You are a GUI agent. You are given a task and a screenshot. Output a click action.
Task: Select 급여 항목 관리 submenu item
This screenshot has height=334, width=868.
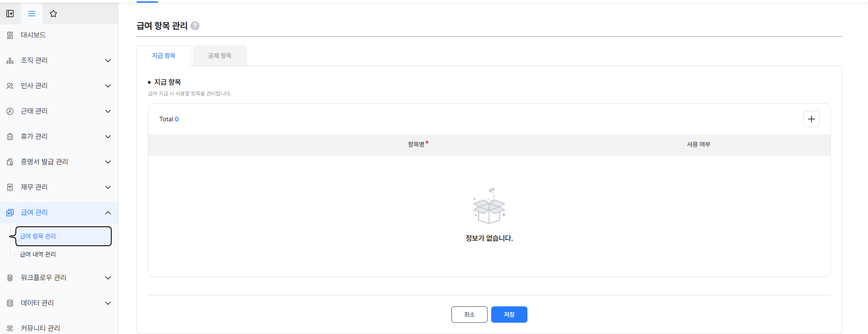tap(63, 236)
